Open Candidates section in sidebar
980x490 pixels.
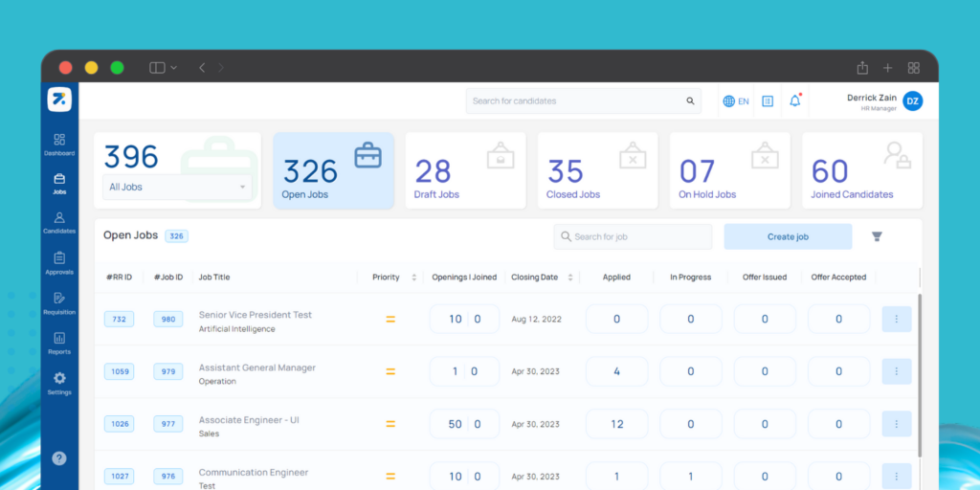click(x=59, y=222)
